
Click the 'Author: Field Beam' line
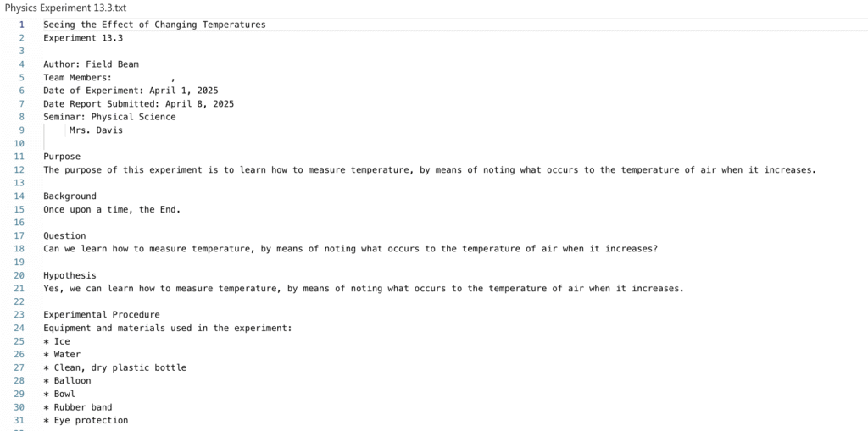coord(92,64)
